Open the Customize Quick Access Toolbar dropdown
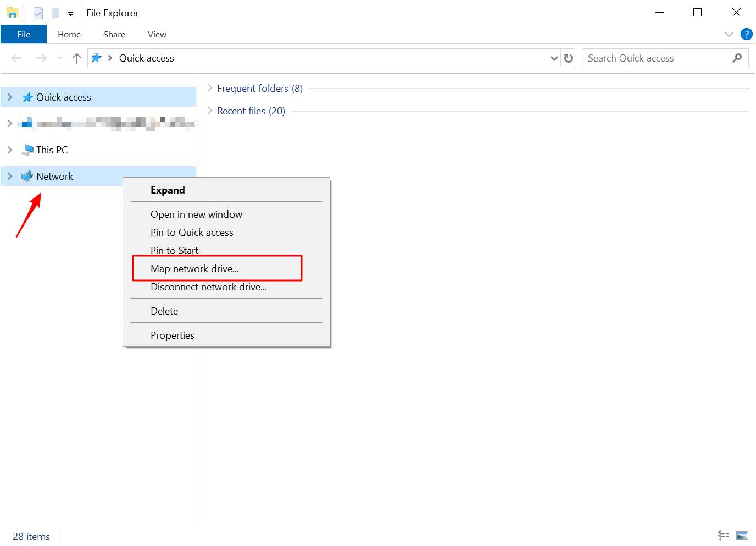This screenshot has height=546, width=756. [x=70, y=14]
